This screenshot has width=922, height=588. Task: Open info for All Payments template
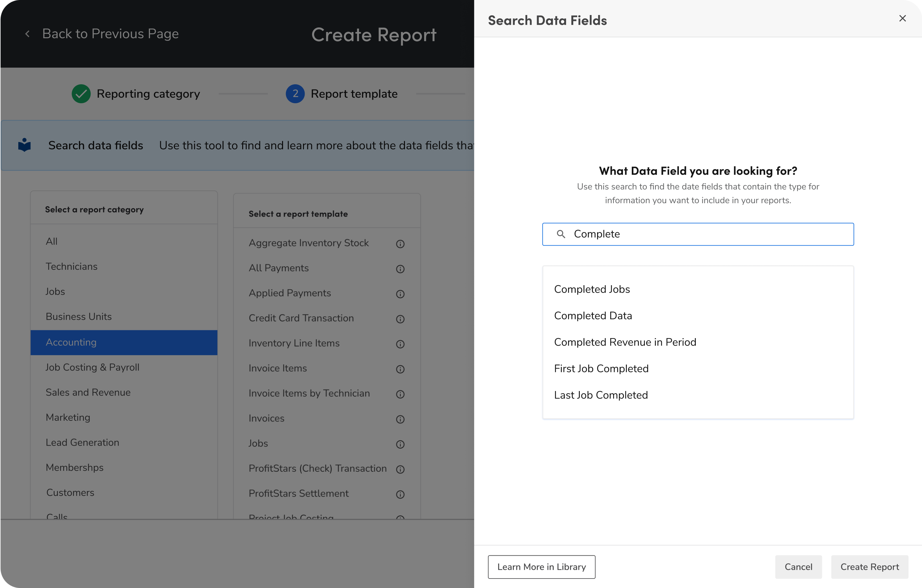(400, 269)
